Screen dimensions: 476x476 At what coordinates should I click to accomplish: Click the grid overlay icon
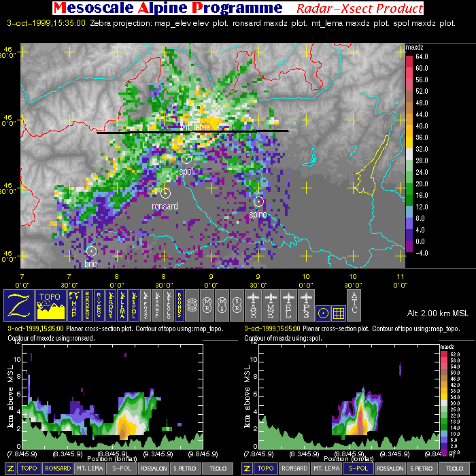pos(338,312)
